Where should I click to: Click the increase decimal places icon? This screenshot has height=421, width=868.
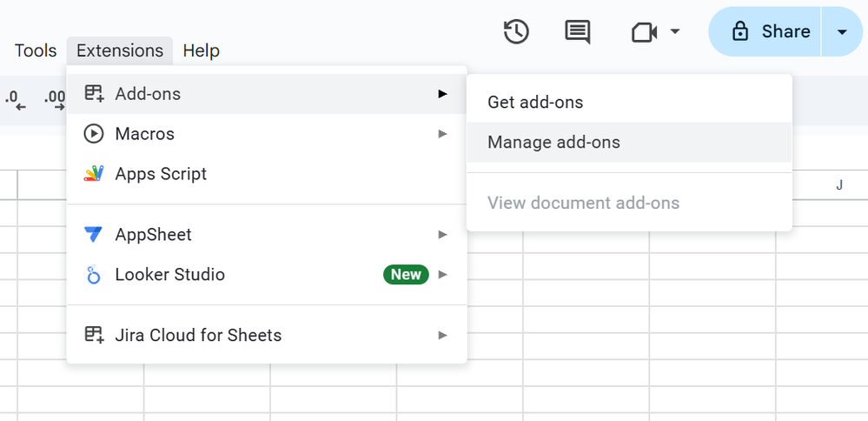[x=56, y=100]
